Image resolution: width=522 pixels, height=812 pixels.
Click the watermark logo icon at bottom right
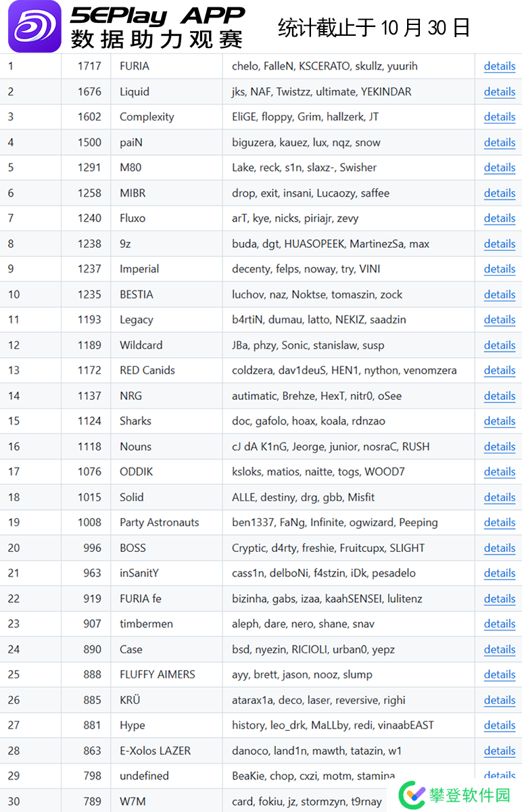click(x=411, y=793)
